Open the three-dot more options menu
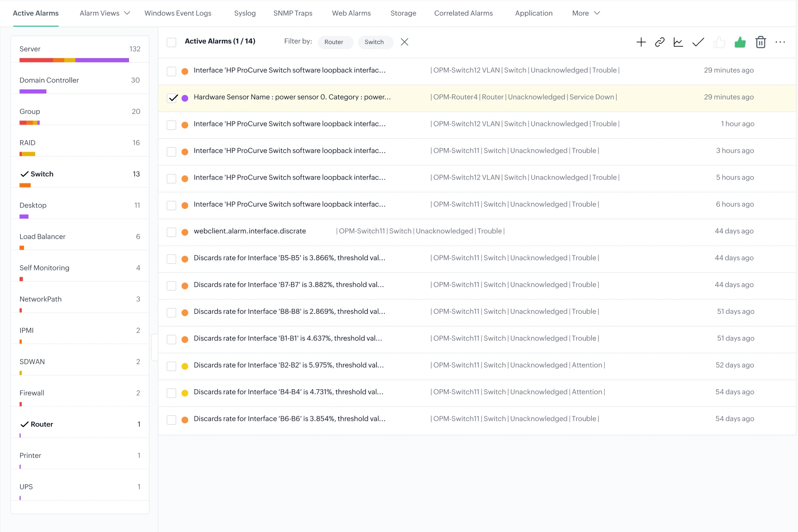The width and height of the screenshot is (798, 532). click(x=780, y=42)
